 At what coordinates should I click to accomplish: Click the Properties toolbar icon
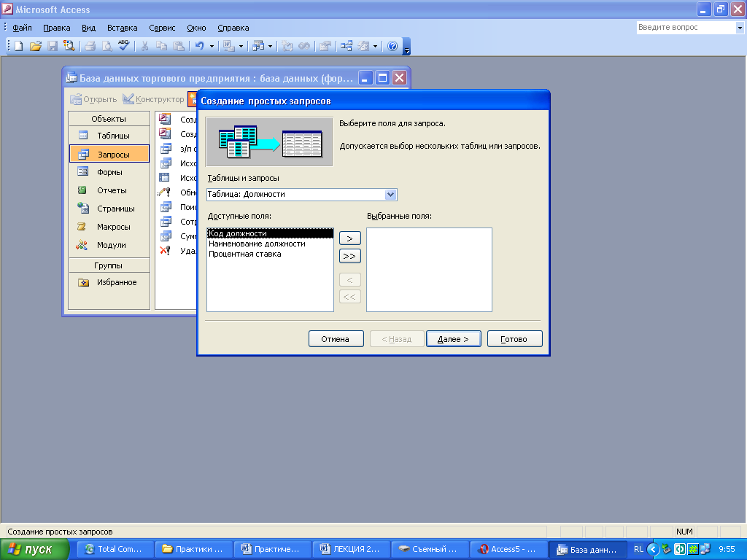(x=325, y=46)
